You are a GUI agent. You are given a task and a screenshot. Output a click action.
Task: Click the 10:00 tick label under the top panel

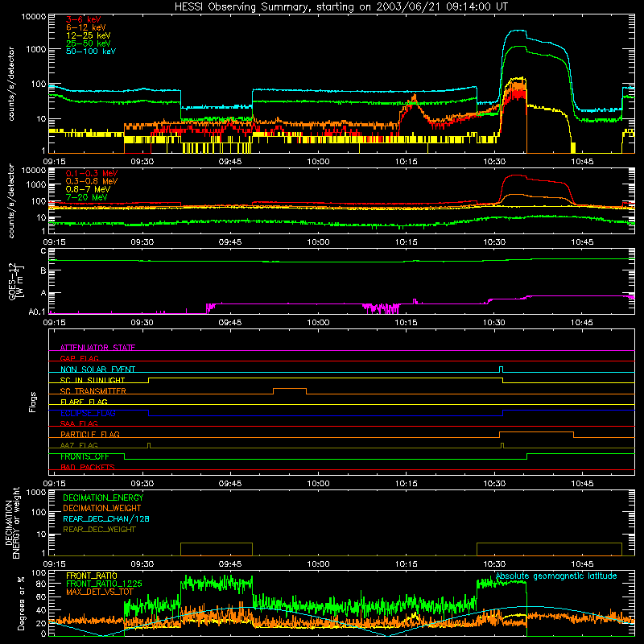(x=318, y=161)
